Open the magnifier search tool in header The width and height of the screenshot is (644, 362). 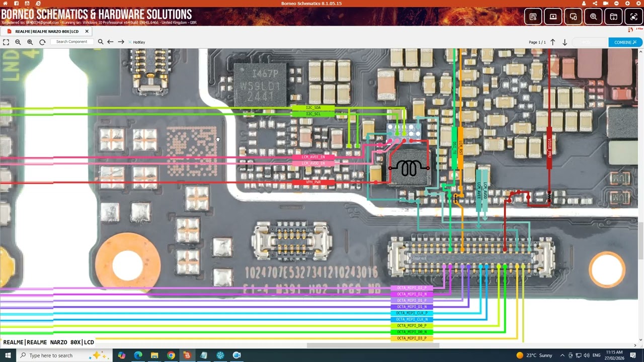pyautogui.click(x=593, y=17)
